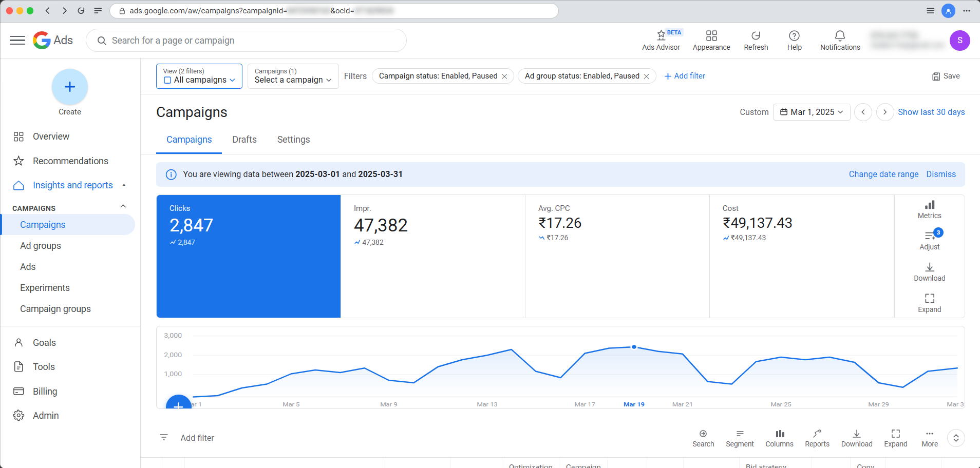Open Ad groups in sidebar

point(41,246)
